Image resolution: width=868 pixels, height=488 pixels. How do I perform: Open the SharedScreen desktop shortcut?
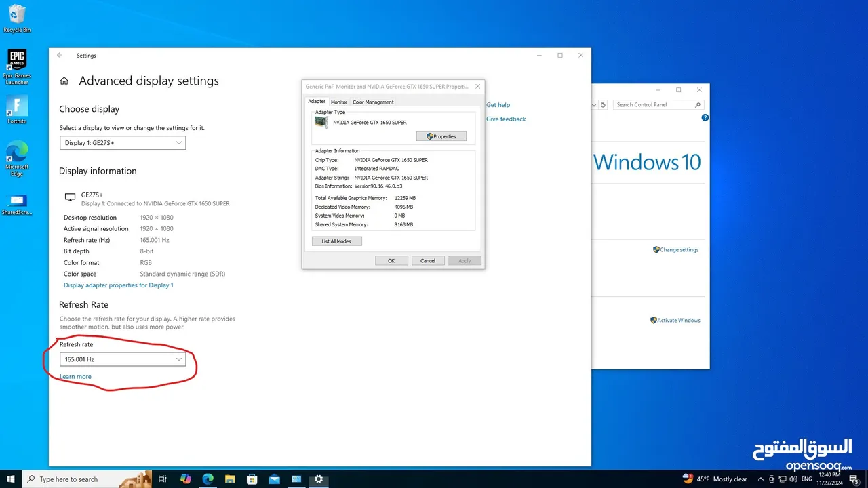(x=17, y=205)
